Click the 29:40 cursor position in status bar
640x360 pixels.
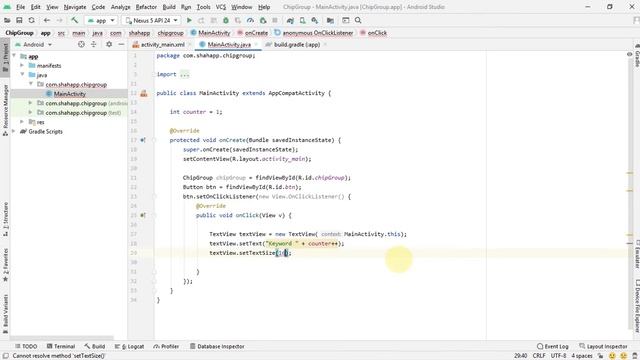click(520, 356)
